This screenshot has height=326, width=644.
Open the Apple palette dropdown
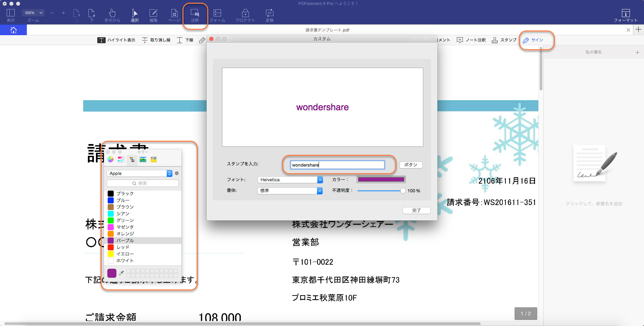(140, 173)
